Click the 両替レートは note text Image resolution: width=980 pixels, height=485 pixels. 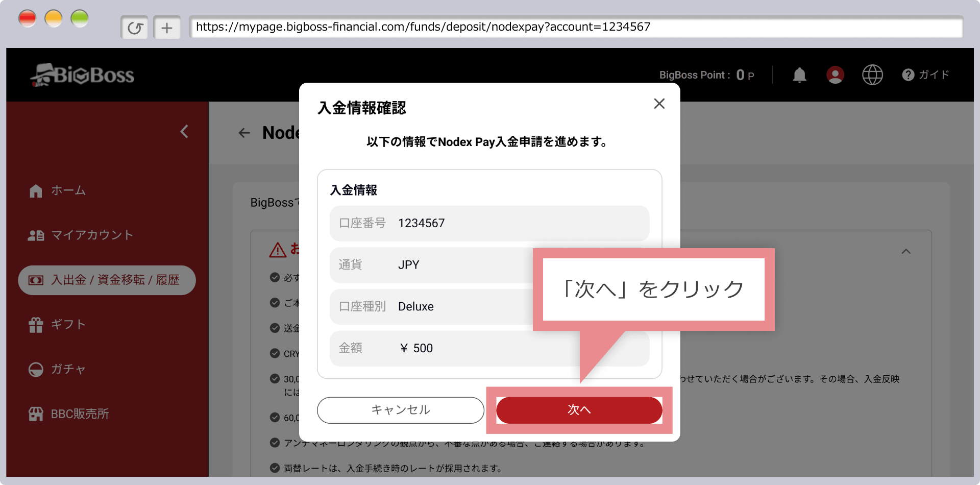coord(393,468)
